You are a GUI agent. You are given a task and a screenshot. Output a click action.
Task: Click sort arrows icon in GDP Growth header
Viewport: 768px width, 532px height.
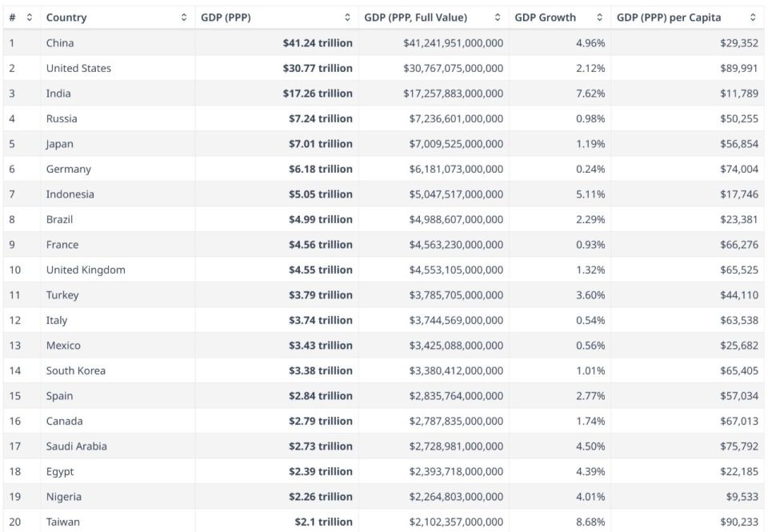tap(600, 18)
